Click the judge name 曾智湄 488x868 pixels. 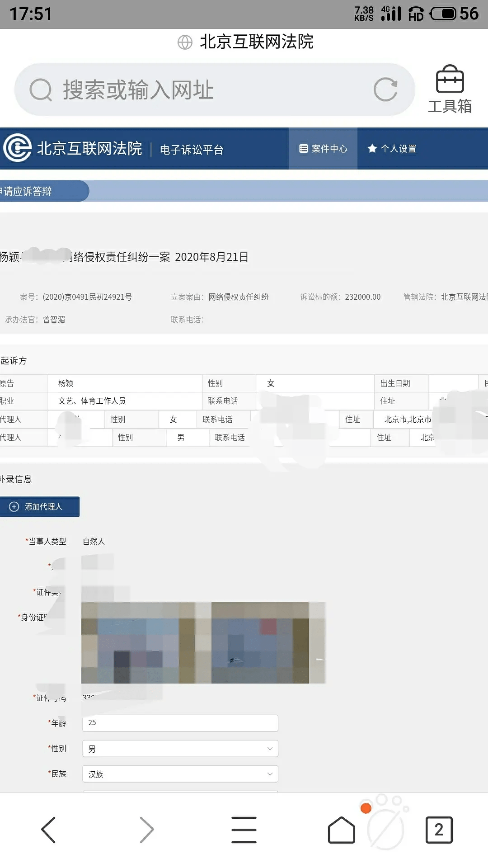click(54, 320)
